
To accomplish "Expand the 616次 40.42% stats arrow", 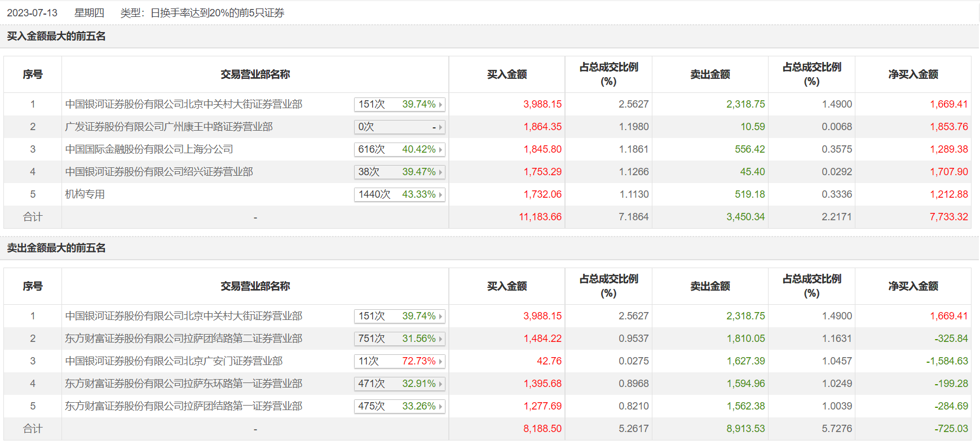I will (x=440, y=150).
